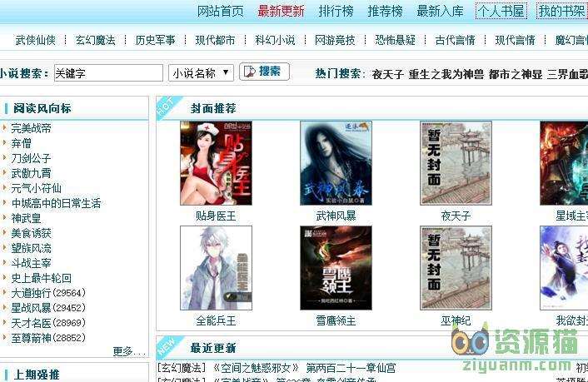Open 《空间之魅惑邪女》 in recent updates
588x382 pixels.
click(x=257, y=368)
